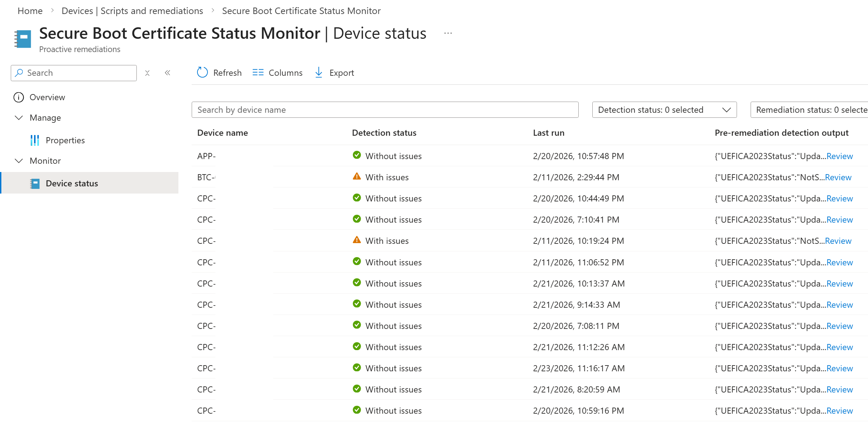Click the Properties chart icon under Manage
Image resolution: width=868 pixels, height=423 pixels.
35,140
